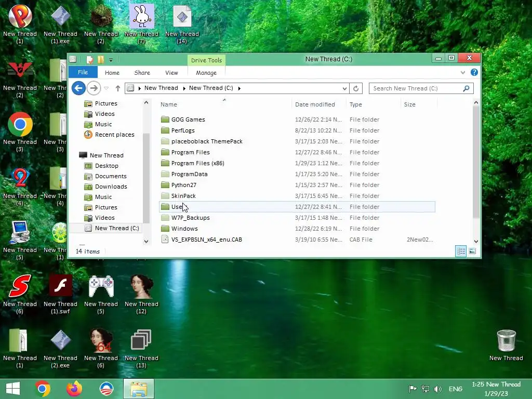Image resolution: width=532 pixels, height=399 pixels.
Task: Click the File Explorer taskbar button
Action: point(138,389)
